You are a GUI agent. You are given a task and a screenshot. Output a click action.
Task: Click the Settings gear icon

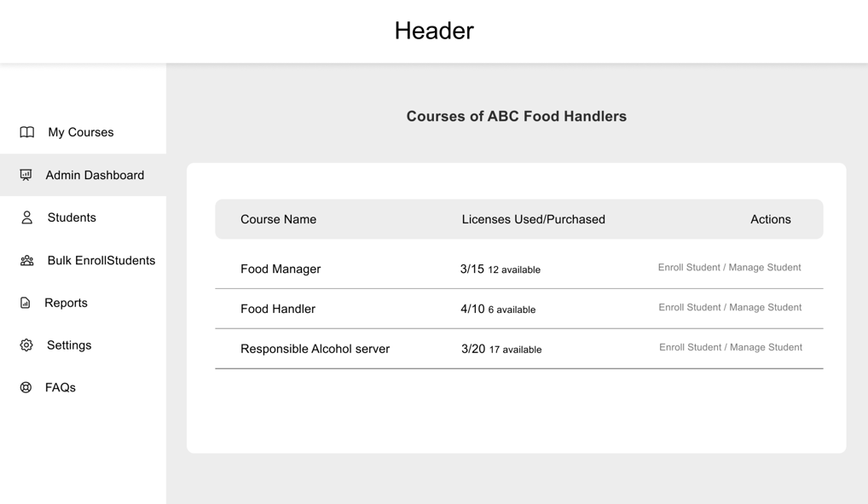pos(26,345)
